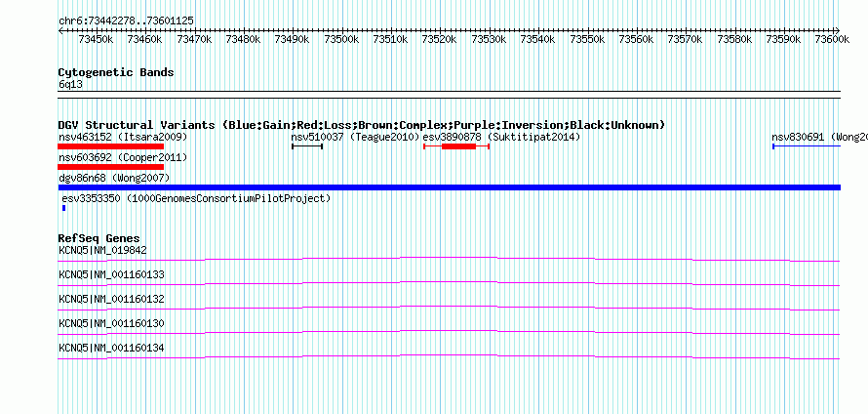868x414 pixels.
Task: Open the DGV Structural Variants track title
Action: coord(362,125)
